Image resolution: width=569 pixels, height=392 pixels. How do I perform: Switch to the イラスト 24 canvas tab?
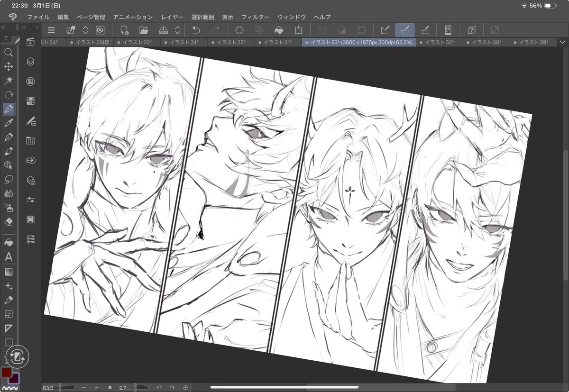click(x=183, y=42)
